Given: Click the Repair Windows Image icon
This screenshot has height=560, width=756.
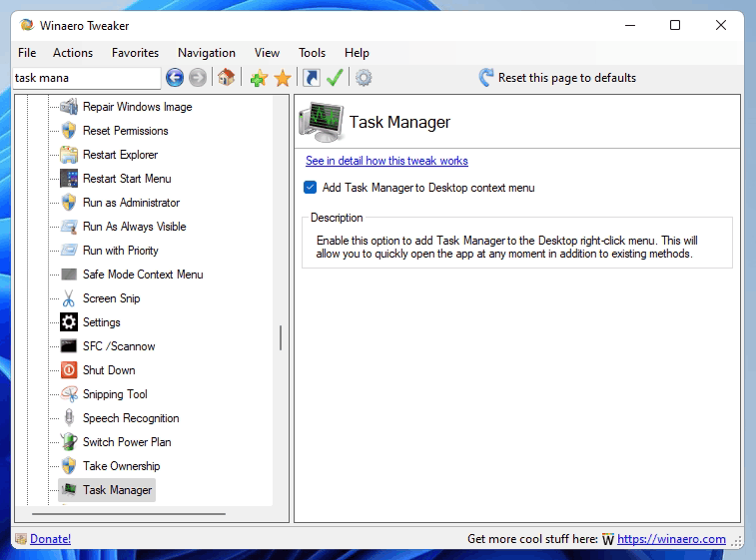Looking at the screenshot, I should point(69,107).
